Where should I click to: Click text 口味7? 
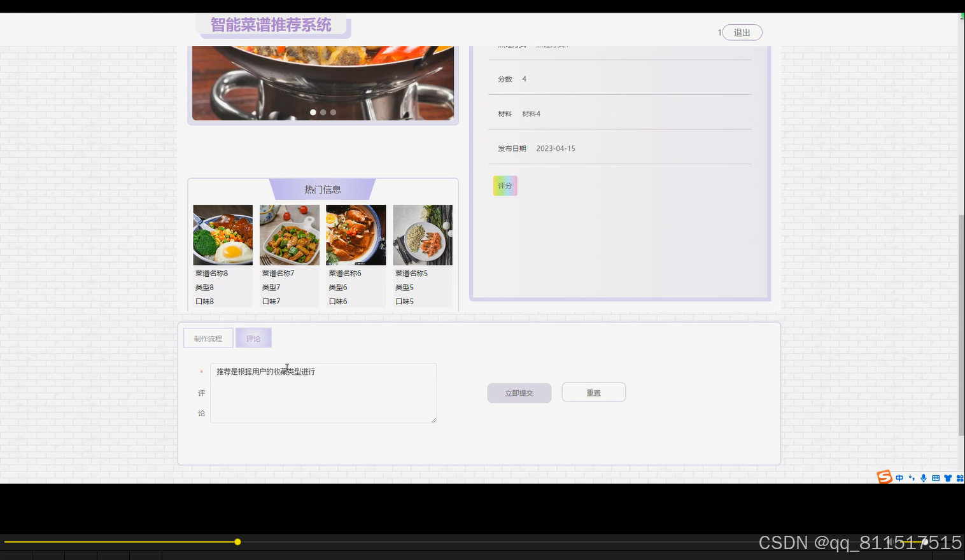pyautogui.click(x=271, y=302)
